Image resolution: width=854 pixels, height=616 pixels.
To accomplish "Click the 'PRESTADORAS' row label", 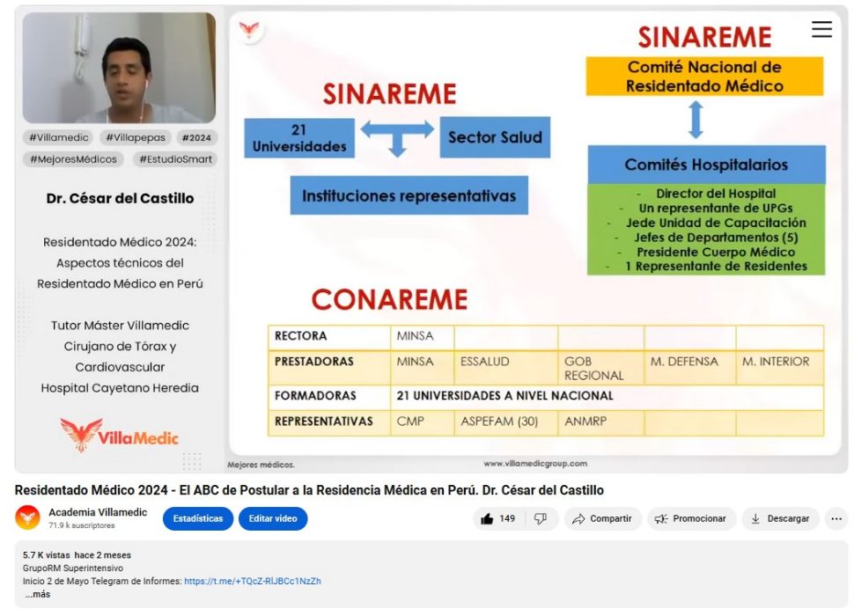I will coord(329,368).
